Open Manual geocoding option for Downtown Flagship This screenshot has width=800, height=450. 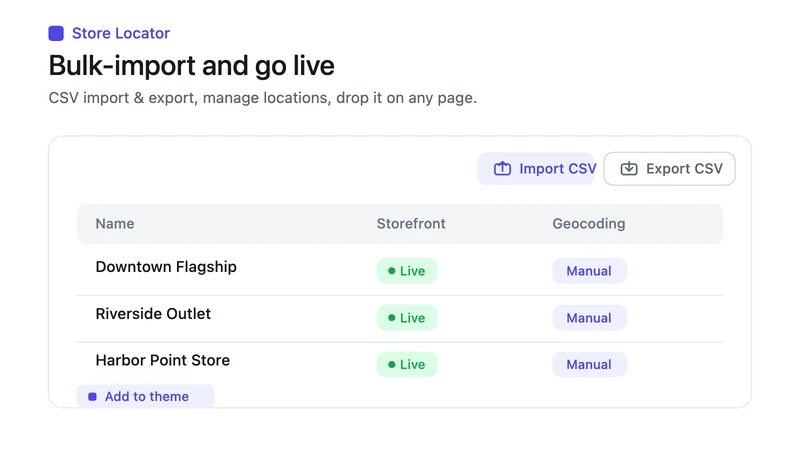tap(589, 271)
